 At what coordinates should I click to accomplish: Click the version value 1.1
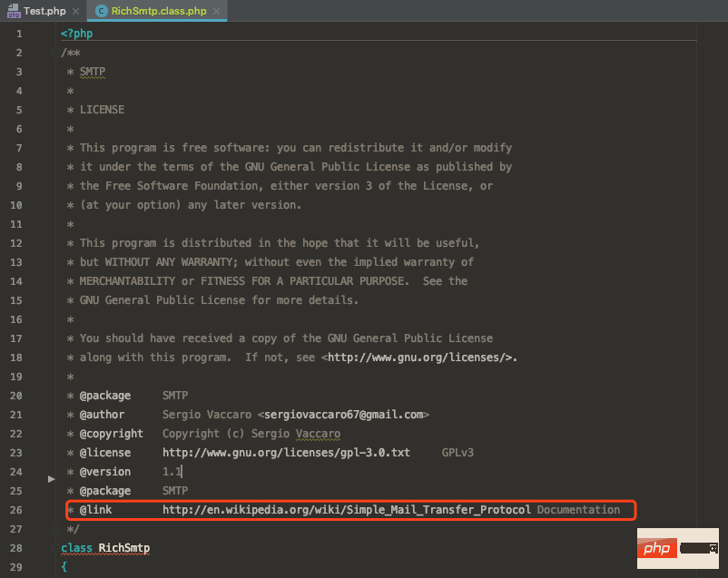(172, 472)
